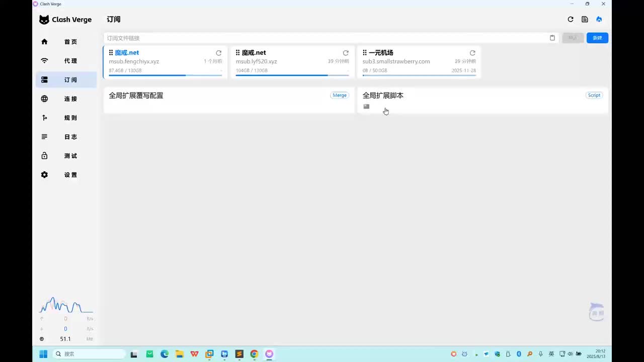Go to the 代理 proxies page
644x362 pixels.
66,61
